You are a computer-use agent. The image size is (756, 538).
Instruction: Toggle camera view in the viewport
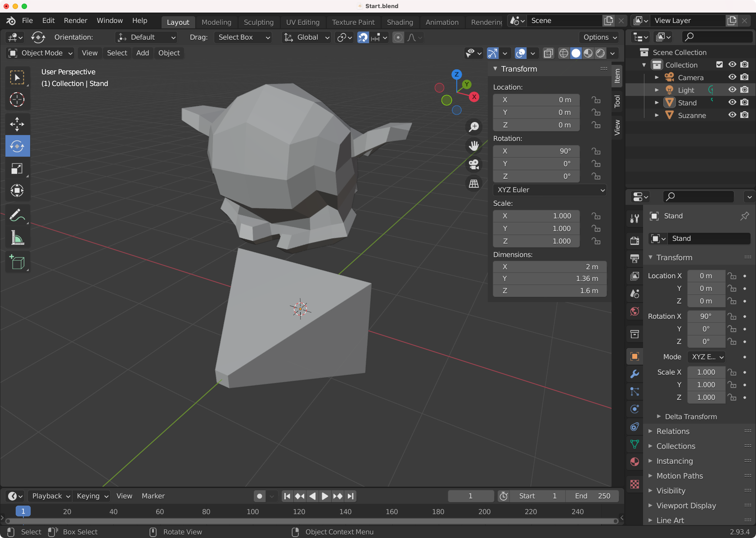pos(474,165)
